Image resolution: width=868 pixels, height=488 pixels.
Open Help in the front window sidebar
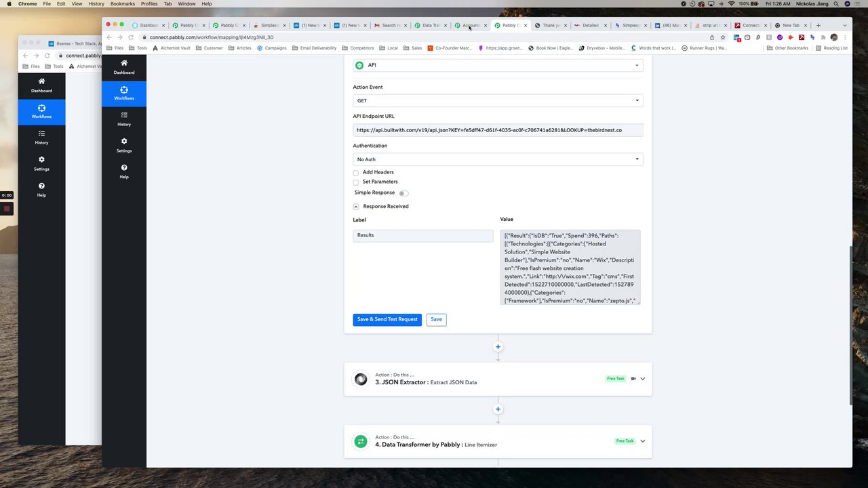[124, 171]
